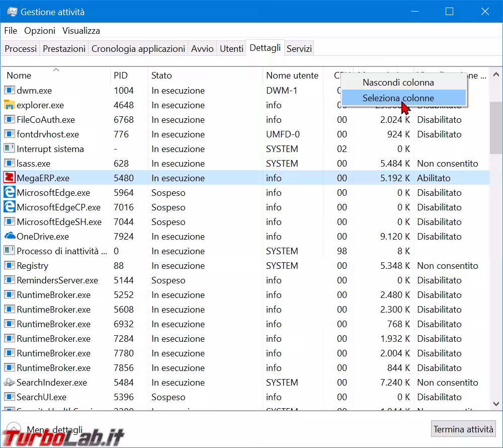Screen dimensions: 503x448
Task: Choose Nascondi colonna in context menu
Action: coord(398,83)
